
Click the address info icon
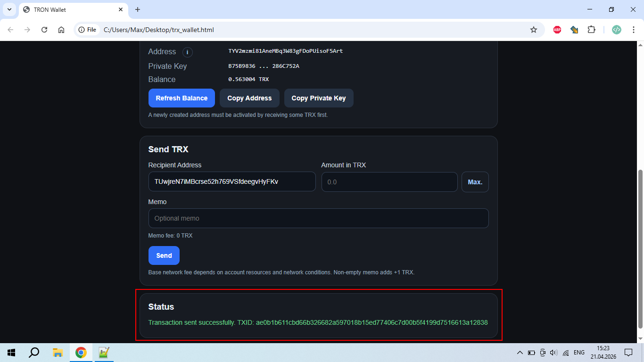(x=187, y=52)
